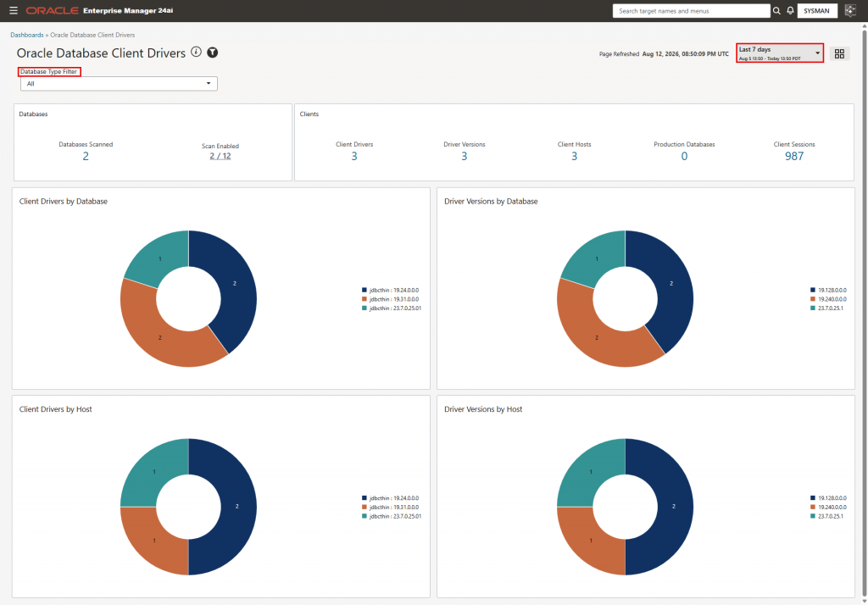The height and width of the screenshot is (605, 868).
Task: Expand the Database Type Filter dropdown
Action: coord(119,84)
